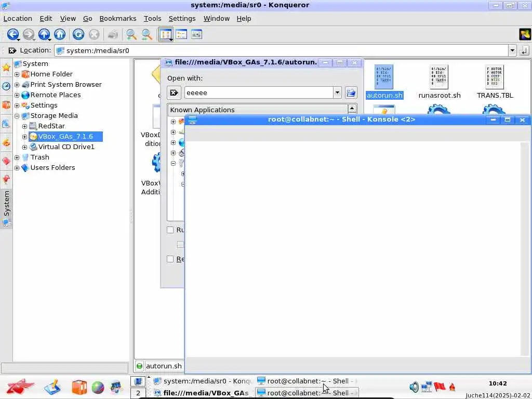The image size is (532, 399).
Task: Click the Known Applications list header
Action: [x=258, y=110]
